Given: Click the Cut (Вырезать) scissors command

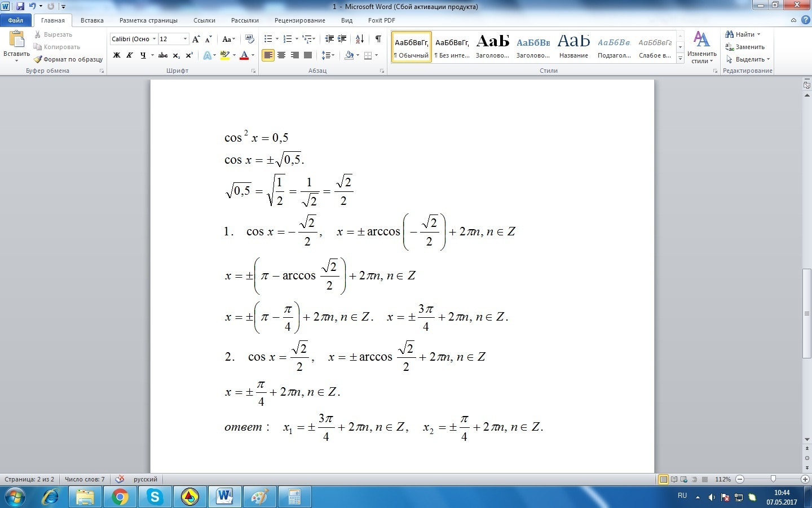Looking at the screenshot, I should (53, 34).
